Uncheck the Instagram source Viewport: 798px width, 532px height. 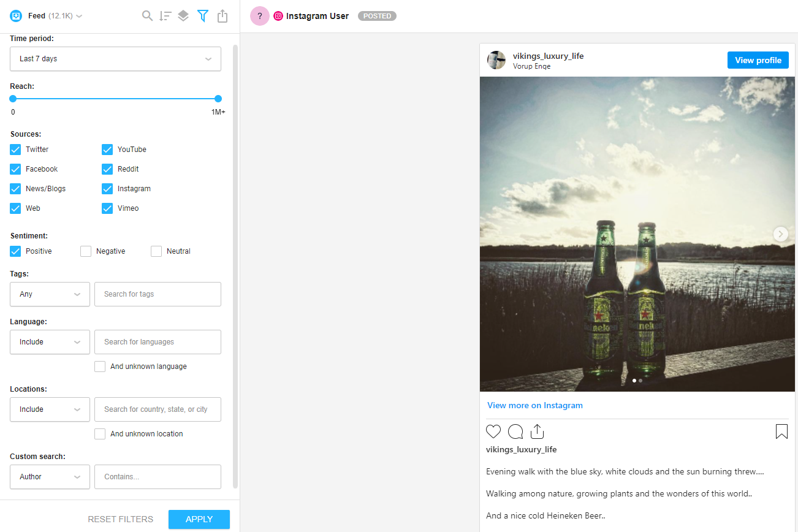[x=107, y=189]
